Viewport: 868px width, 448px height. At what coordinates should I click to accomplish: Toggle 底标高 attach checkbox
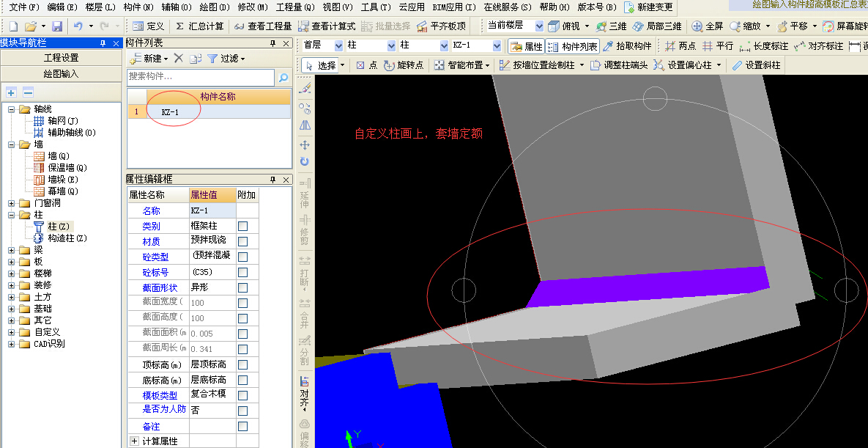(x=242, y=381)
